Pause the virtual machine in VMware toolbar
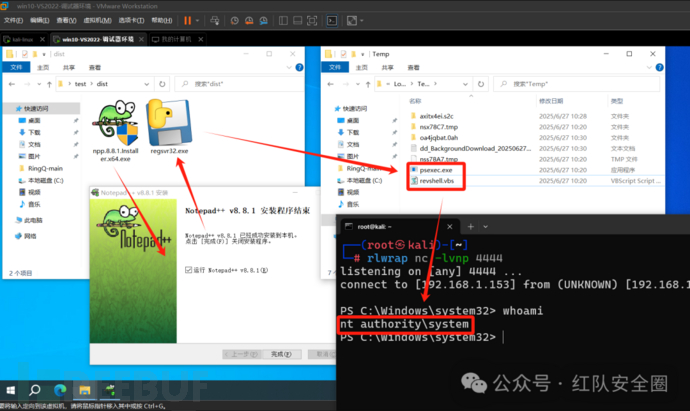 point(187,21)
